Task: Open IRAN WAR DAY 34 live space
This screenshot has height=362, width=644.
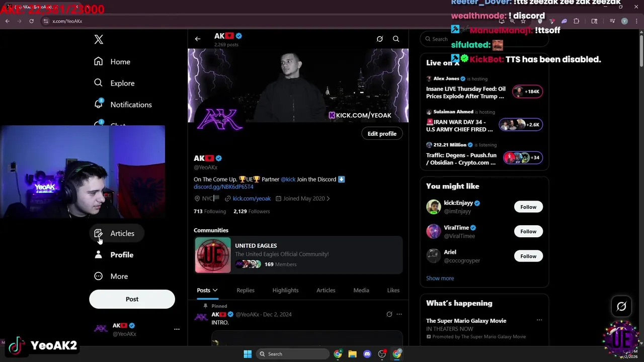Action: pyautogui.click(x=459, y=126)
